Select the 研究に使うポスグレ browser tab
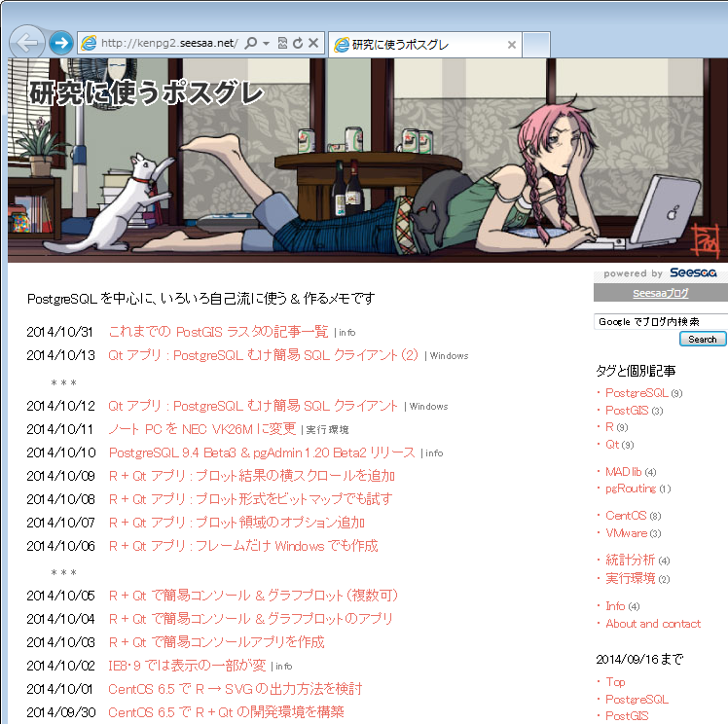The width and height of the screenshot is (728, 724). [x=424, y=45]
